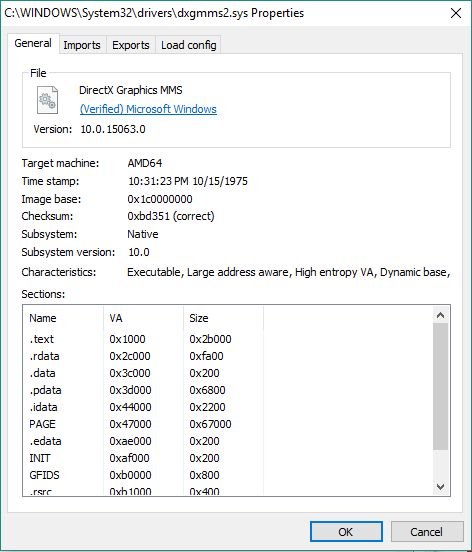472x552 pixels.
Task: Click the sections list scrollbar thumb
Action: 440,386
